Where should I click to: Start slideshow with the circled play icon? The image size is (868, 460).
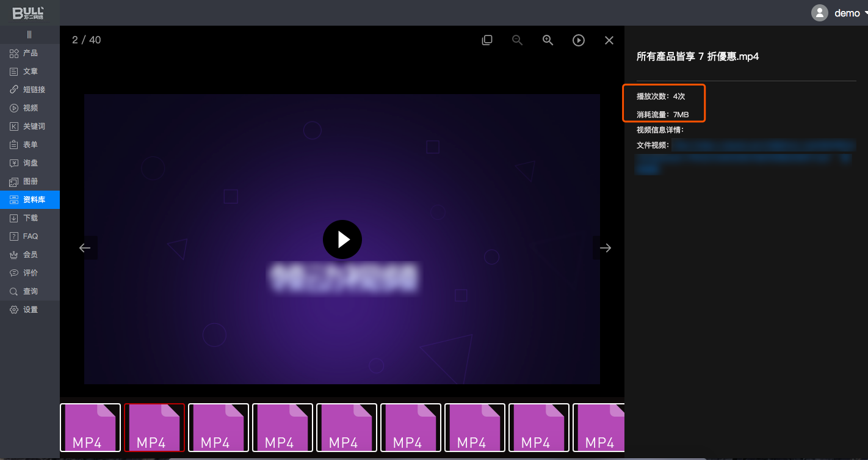(x=579, y=40)
